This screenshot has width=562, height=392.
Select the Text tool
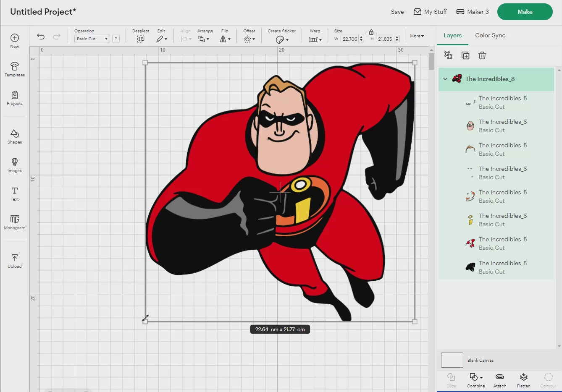[15, 193]
